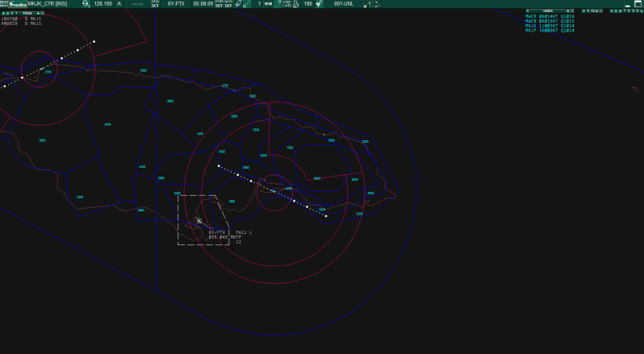
Task: Click the right arrow icon at toolbar end
Action: [377, 4]
